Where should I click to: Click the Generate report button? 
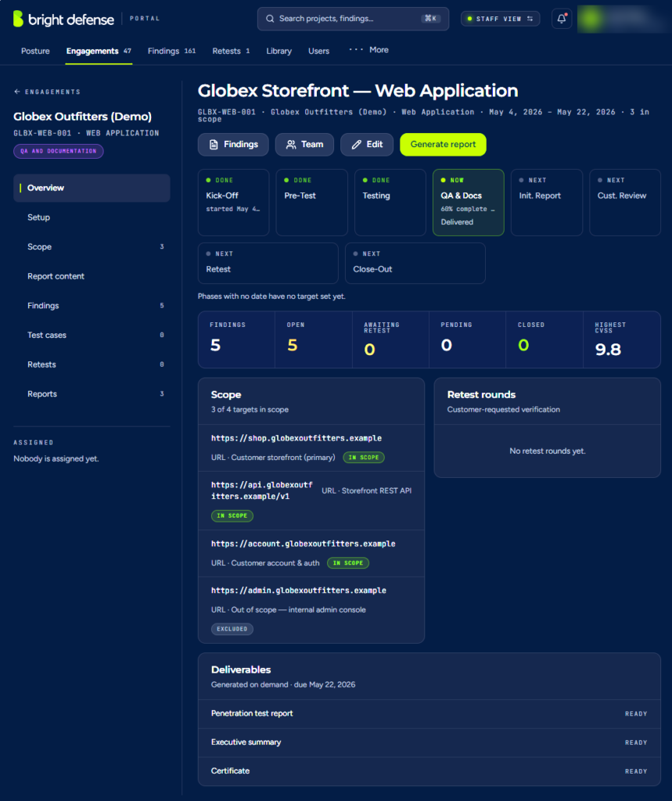[443, 145]
